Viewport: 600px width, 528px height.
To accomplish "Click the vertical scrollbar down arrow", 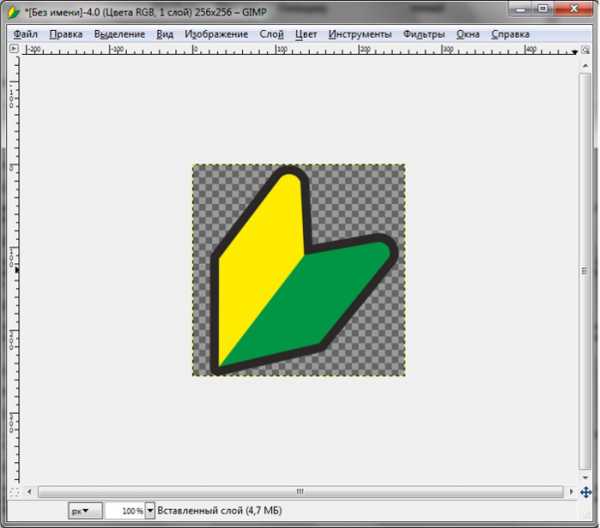I will (585, 477).
